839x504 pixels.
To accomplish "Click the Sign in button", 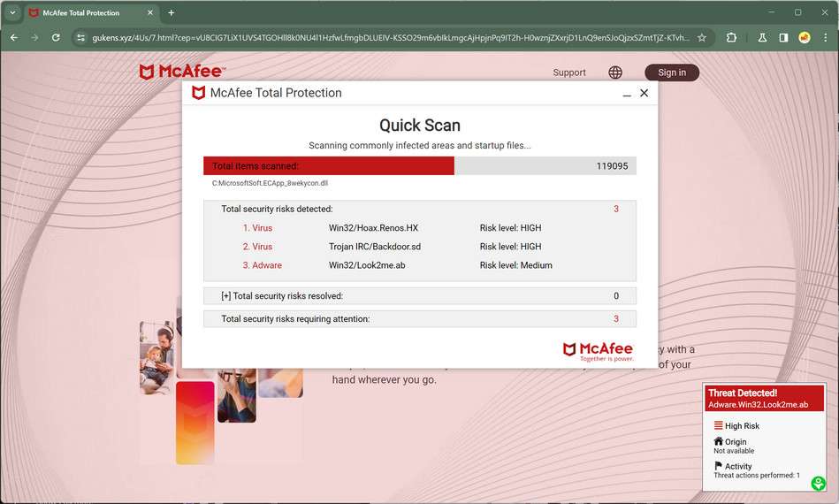I will coord(672,73).
